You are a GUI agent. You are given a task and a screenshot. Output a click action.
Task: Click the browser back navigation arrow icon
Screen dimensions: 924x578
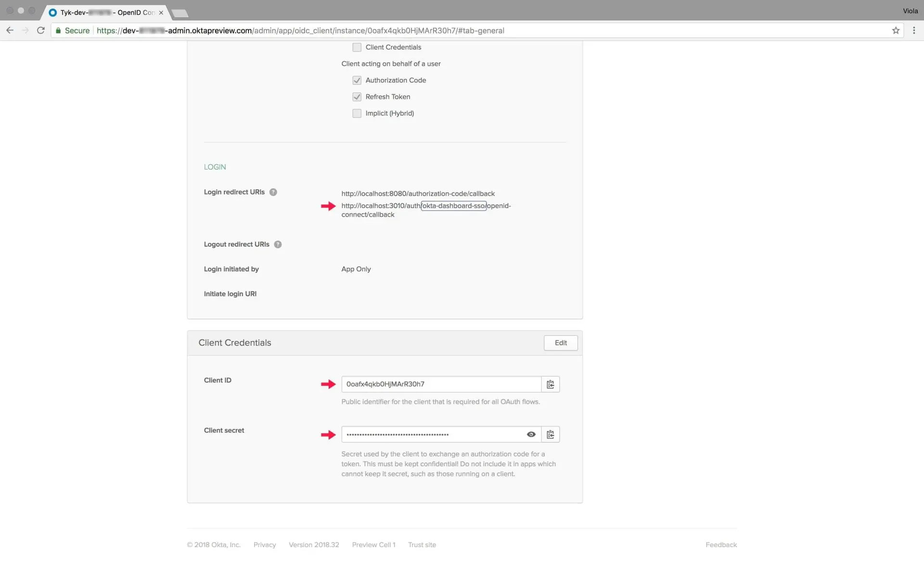(9, 30)
